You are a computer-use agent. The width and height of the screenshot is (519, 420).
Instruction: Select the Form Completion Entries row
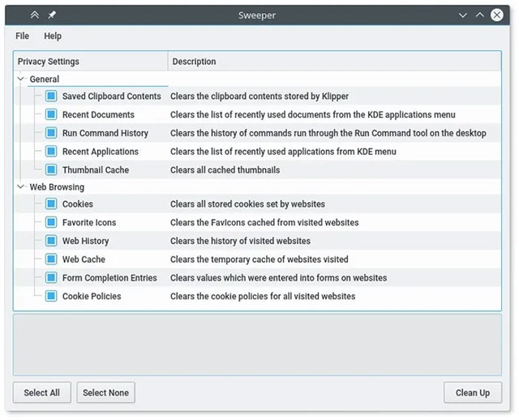click(x=109, y=277)
